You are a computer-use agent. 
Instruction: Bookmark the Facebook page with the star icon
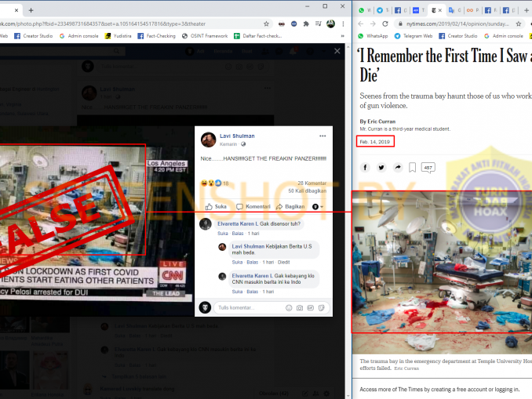click(266, 24)
